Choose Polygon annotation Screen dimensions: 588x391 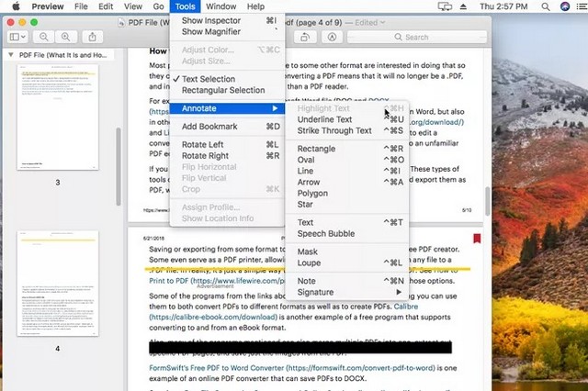pos(347,194)
